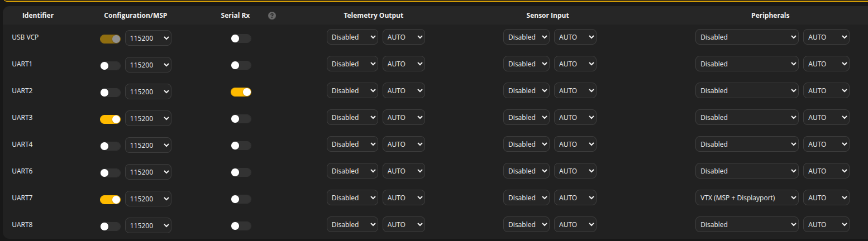868x241 pixels.
Task: Enable Serial Rx on UART1
Action: pyautogui.click(x=241, y=66)
